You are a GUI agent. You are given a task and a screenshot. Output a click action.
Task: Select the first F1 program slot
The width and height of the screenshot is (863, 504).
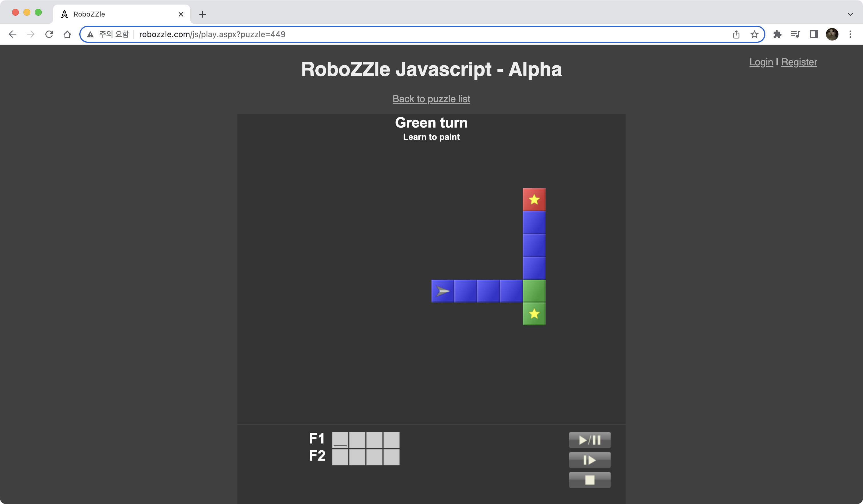[x=340, y=440]
